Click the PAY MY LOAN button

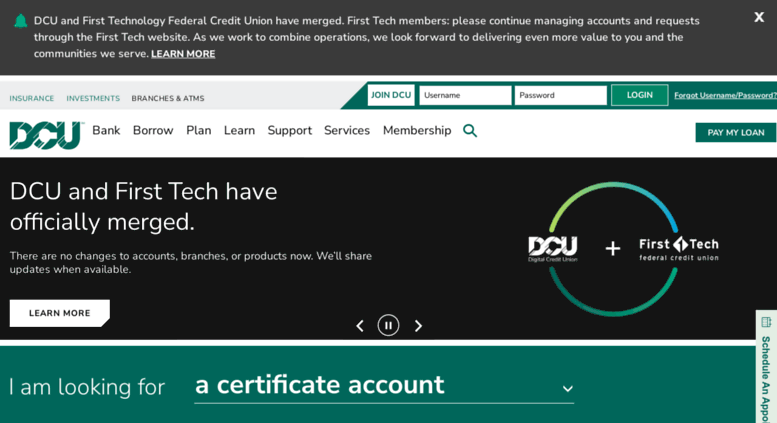click(736, 132)
